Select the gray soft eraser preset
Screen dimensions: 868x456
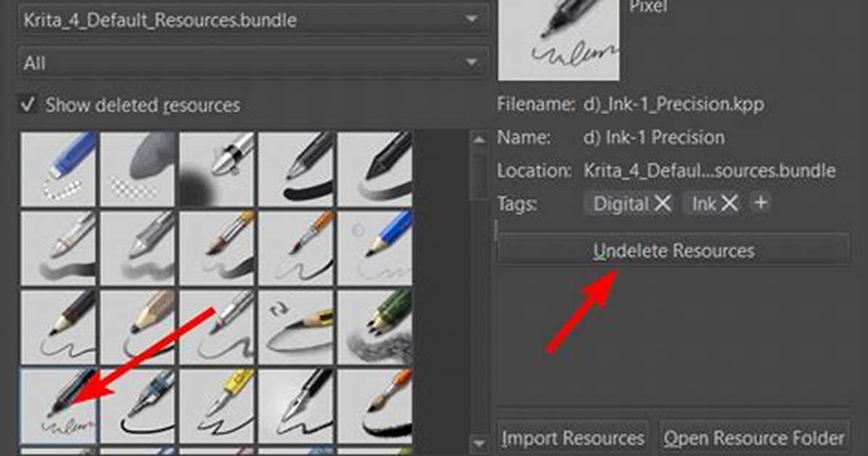tap(138, 169)
